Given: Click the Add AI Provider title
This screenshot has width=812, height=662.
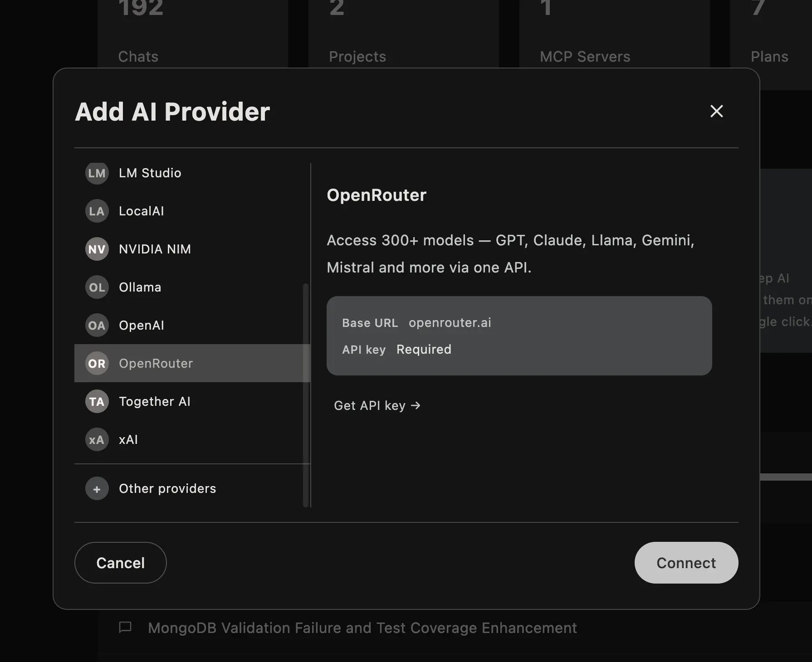Looking at the screenshot, I should point(172,112).
